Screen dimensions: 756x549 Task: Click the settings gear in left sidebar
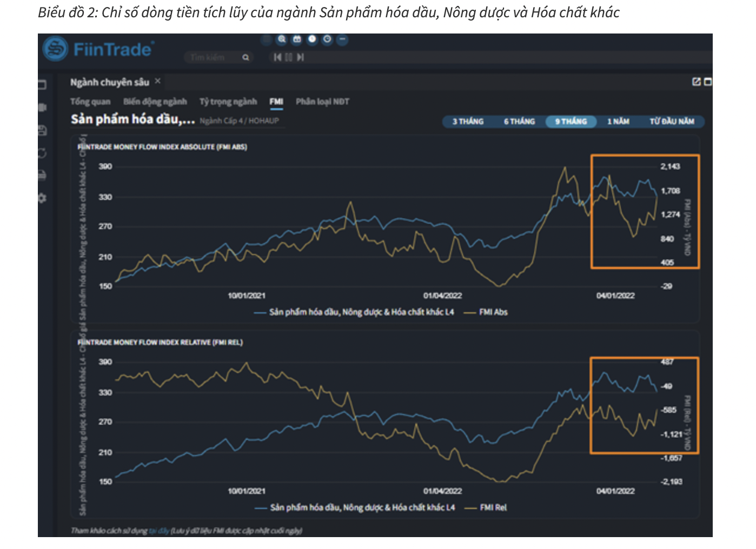(x=42, y=198)
